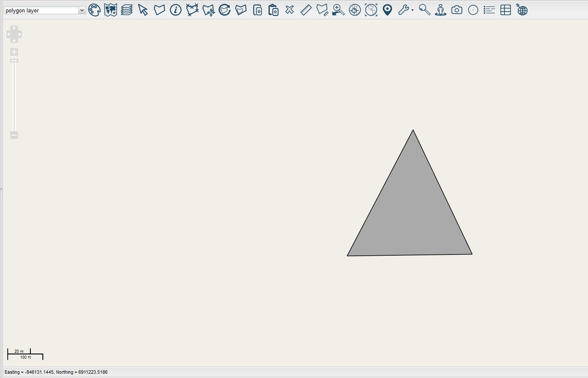Open the stacked layers panel icon
Viewport: 588px width, 378px height.
coord(127,10)
